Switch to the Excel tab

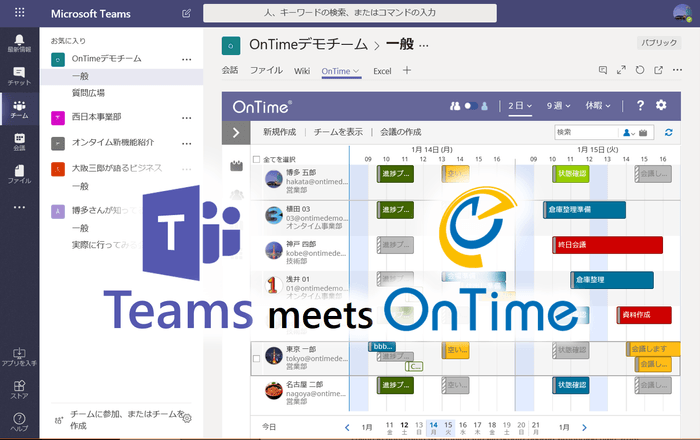tap(382, 71)
